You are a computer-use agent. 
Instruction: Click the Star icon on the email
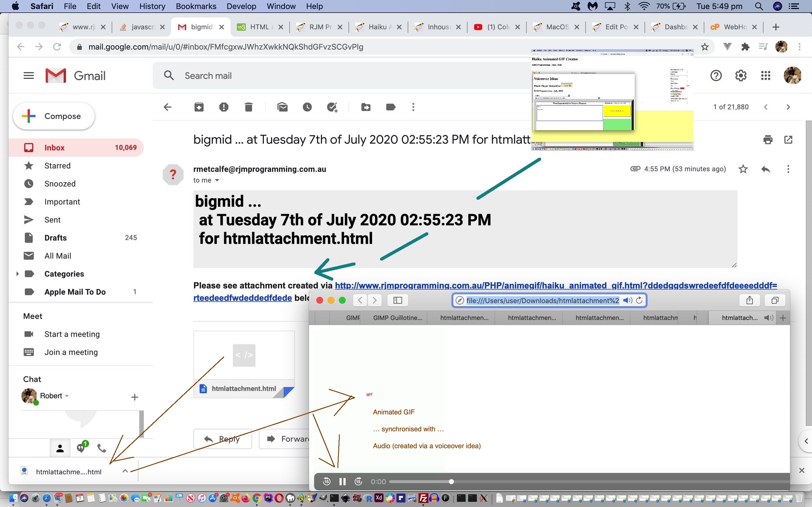(x=742, y=169)
